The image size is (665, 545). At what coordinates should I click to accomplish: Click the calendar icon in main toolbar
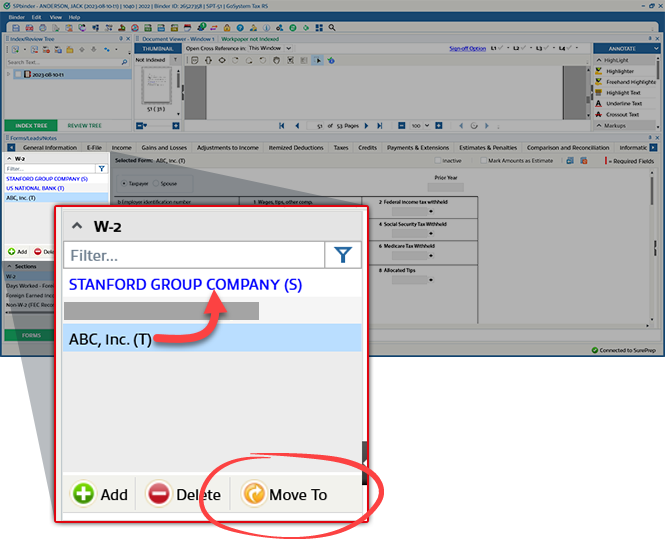pyautogui.click(x=187, y=28)
